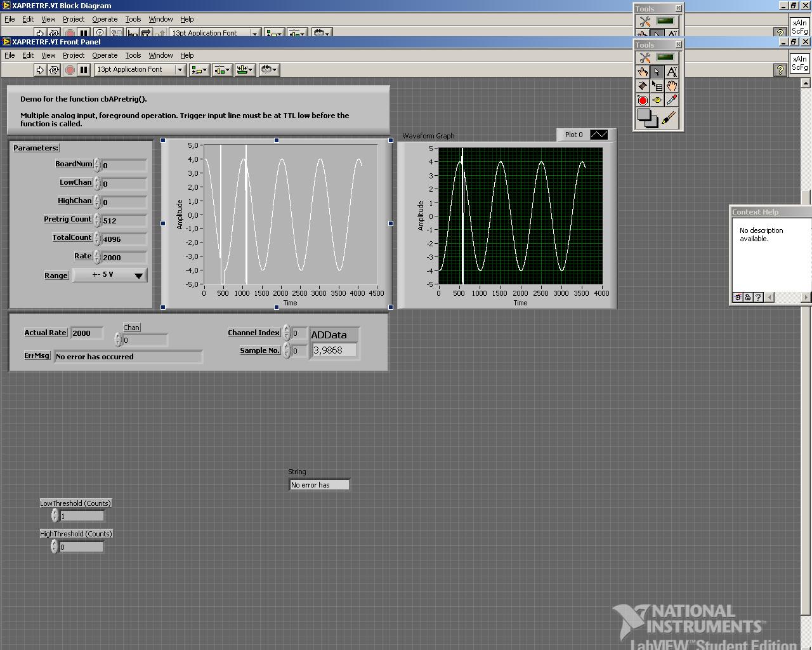The height and width of the screenshot is (650, 812).
Task: Click the Run arrow in Front Panel toolbar
Action: click(40, 70)
